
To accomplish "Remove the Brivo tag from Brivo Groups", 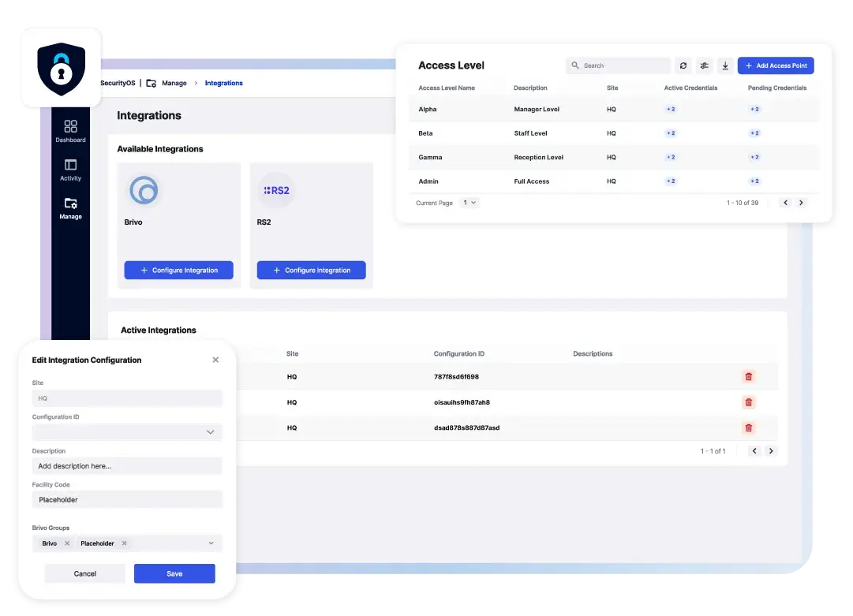I will [67, 543].
